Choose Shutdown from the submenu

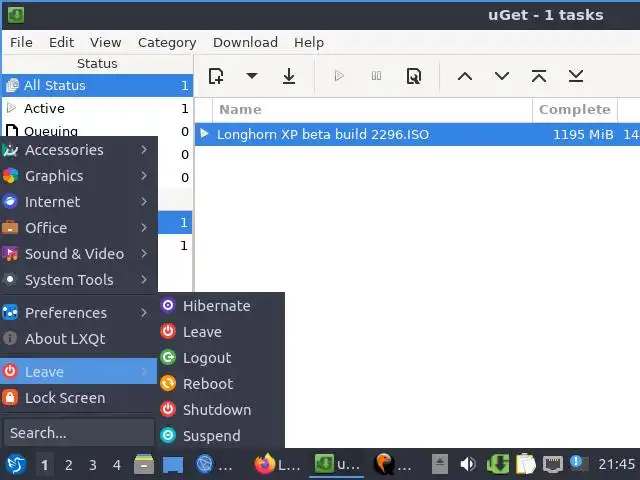221,410
